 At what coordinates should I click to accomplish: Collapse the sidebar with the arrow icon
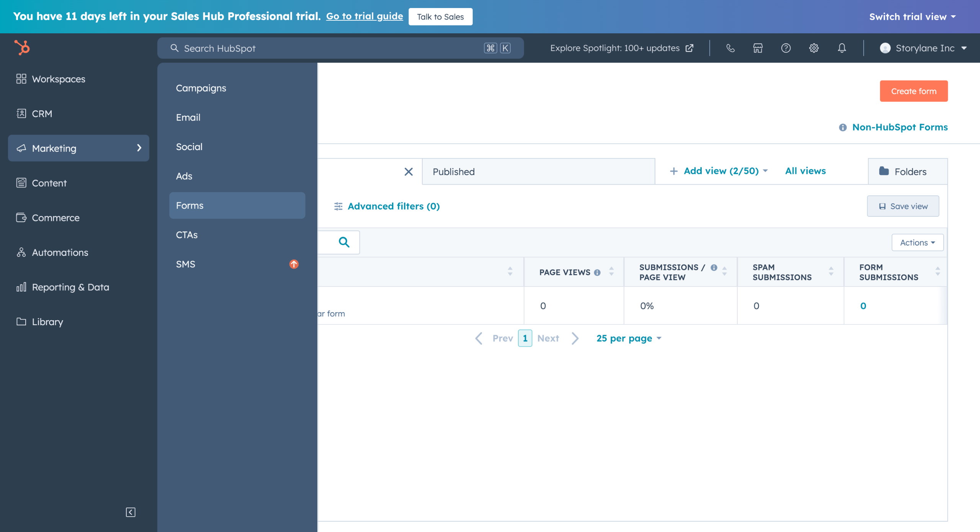[131, 512]
